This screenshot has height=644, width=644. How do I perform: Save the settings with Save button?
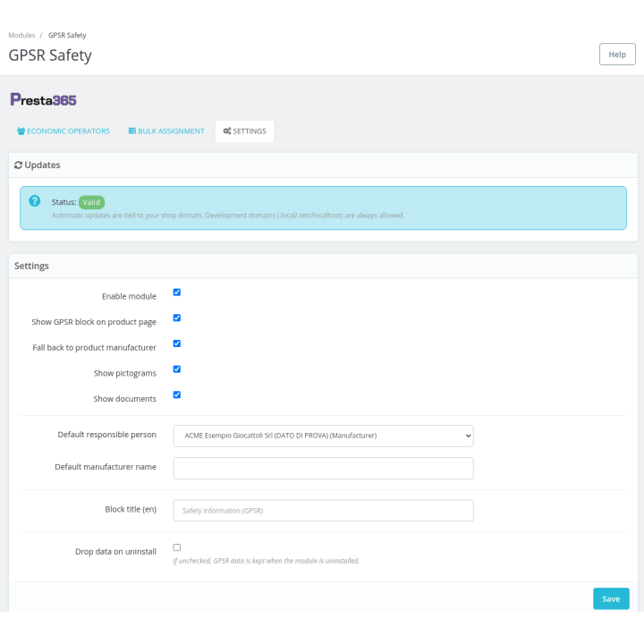point(611,598)
